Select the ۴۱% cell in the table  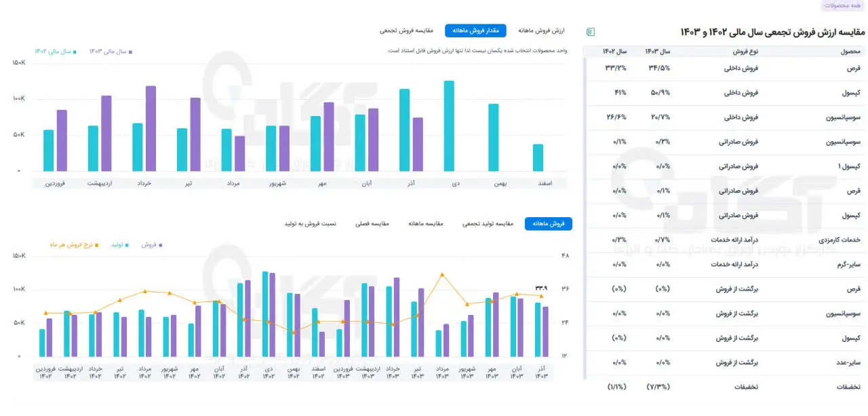coord(620,92)
